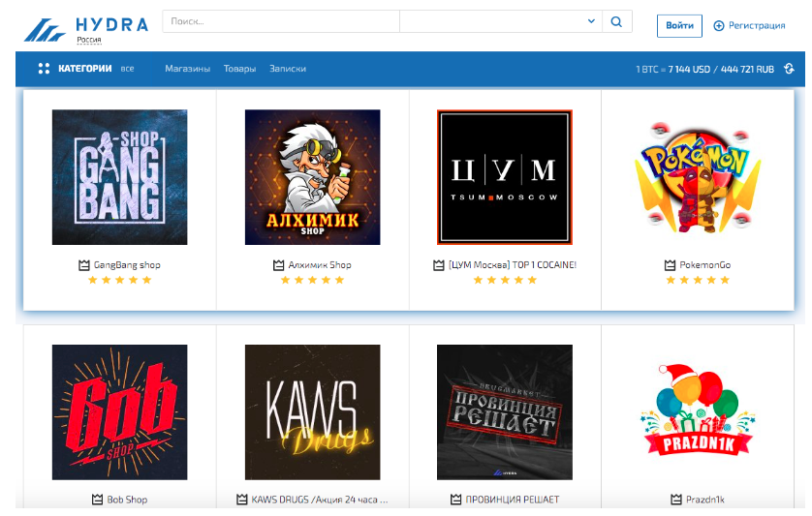Click the magnifying glass search icon

616,21
